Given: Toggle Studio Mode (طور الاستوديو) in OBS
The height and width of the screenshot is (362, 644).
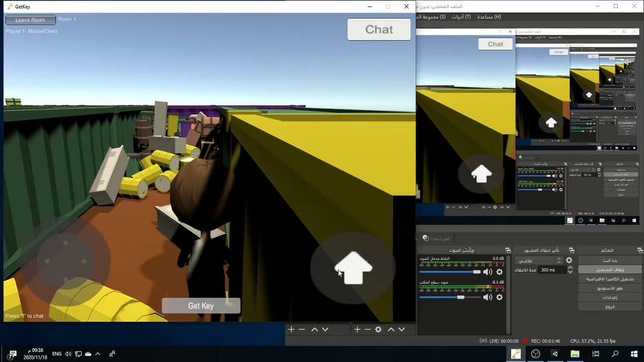Looking at the screenshot, I should point(610,288).
